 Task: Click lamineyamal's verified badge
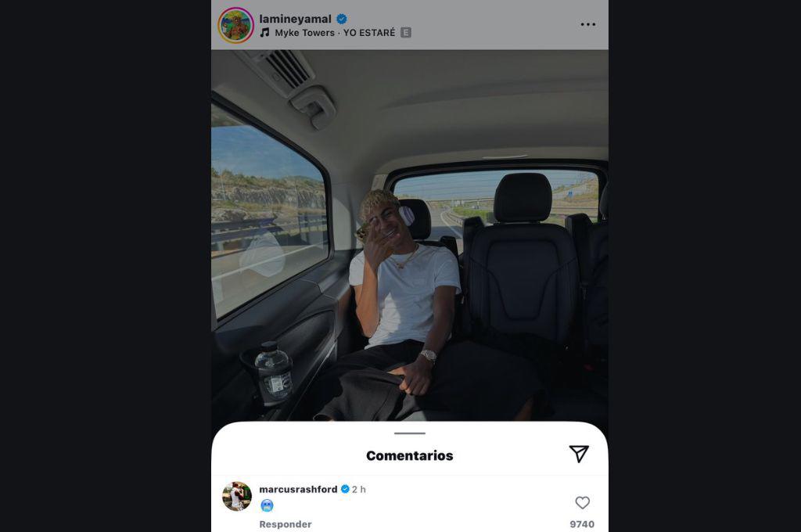(x=342, y=19)
